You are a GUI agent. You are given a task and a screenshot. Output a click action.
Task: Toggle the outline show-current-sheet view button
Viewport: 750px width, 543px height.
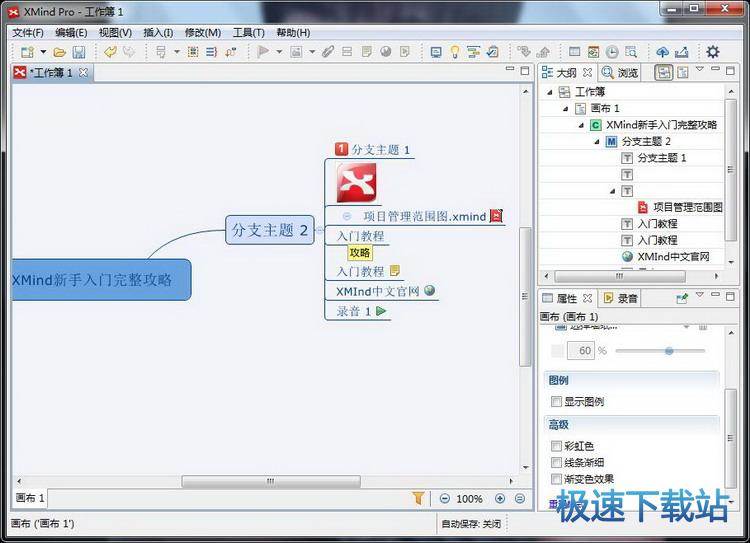[683, 72]
